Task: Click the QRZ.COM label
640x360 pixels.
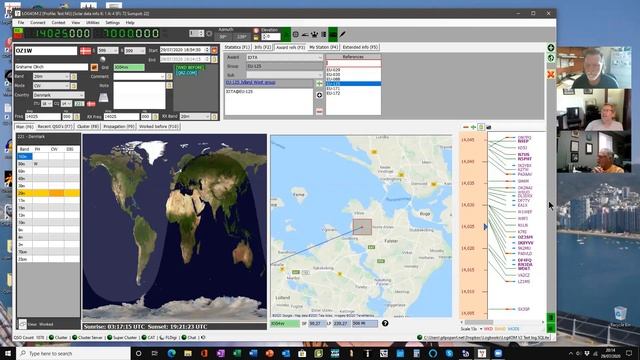Action: pyautogui.click(x=187, y=73)
